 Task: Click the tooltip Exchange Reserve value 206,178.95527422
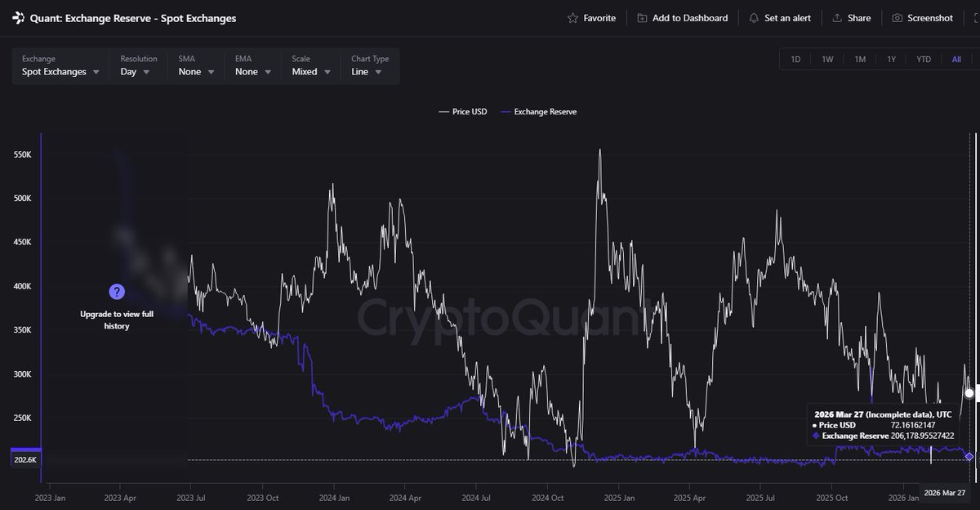pyautogui.click(x=923, y=436)
